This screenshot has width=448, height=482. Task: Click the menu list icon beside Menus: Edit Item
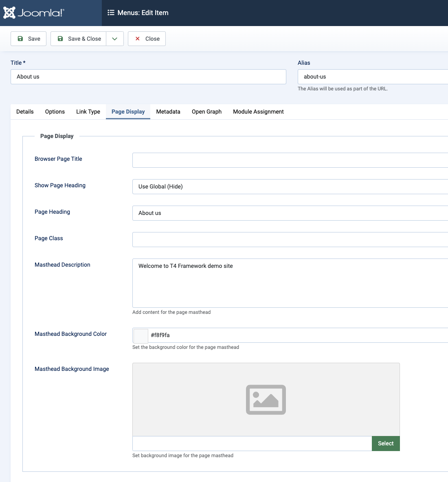[111, 13]
